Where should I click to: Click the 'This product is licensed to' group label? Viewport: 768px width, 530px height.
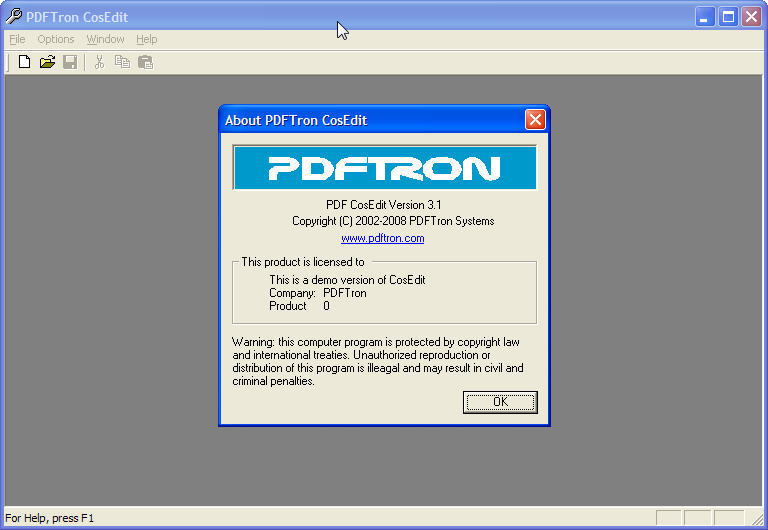(303, 262)
